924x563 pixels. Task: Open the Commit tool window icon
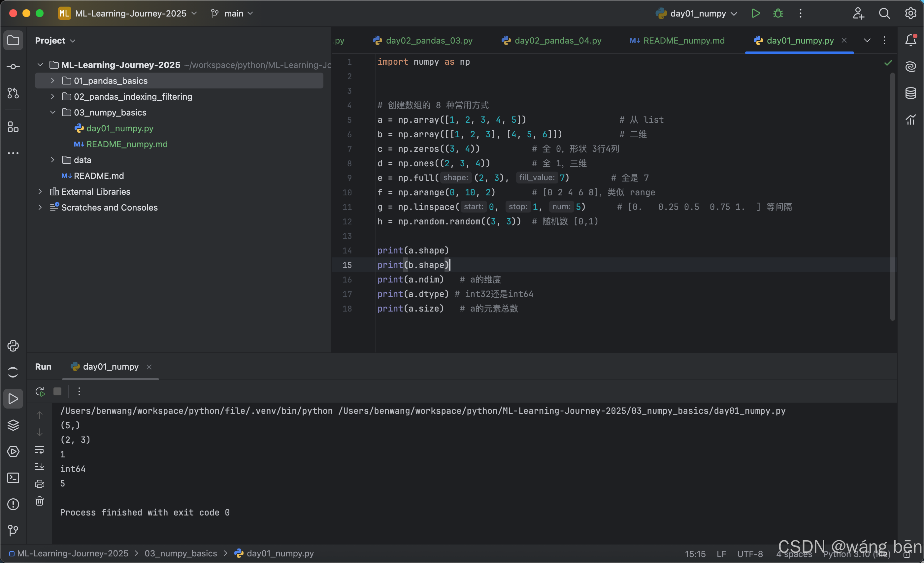click(13, 67)
